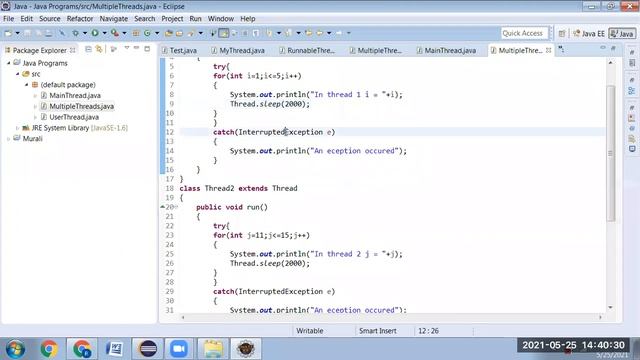Open the Package Explorer view menu triangle
This screenshot has height=360, width=640.
pyautogui.click(x=127, y=48)
